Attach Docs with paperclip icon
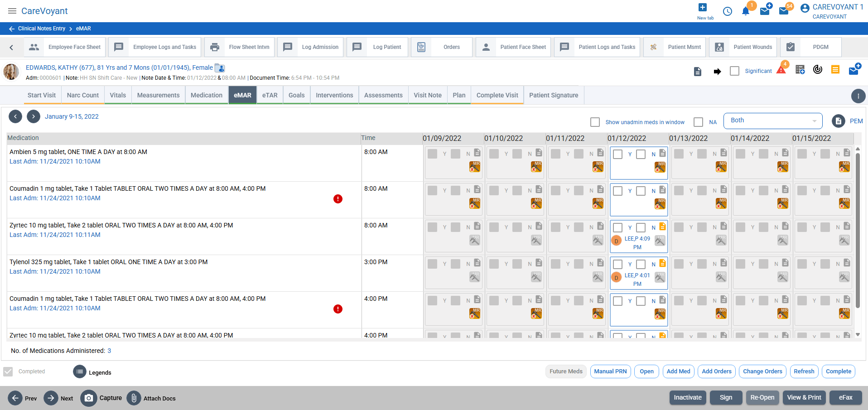The image size is (868, 410). click(134, 398)
